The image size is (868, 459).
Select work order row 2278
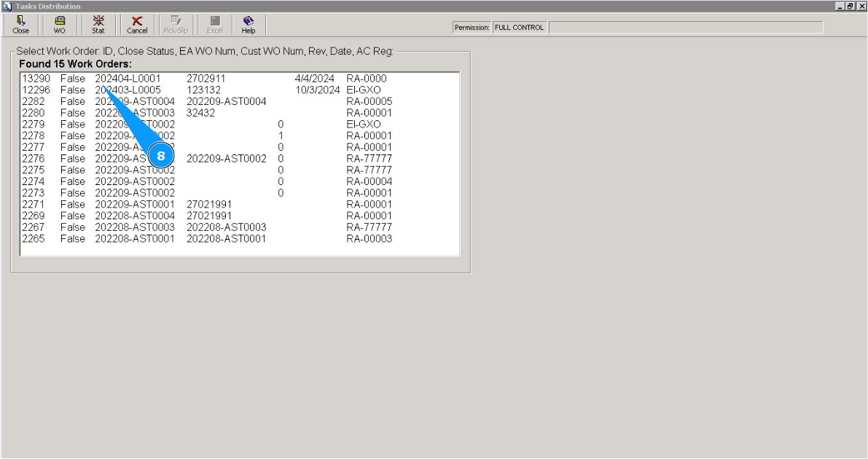(239, 136)
